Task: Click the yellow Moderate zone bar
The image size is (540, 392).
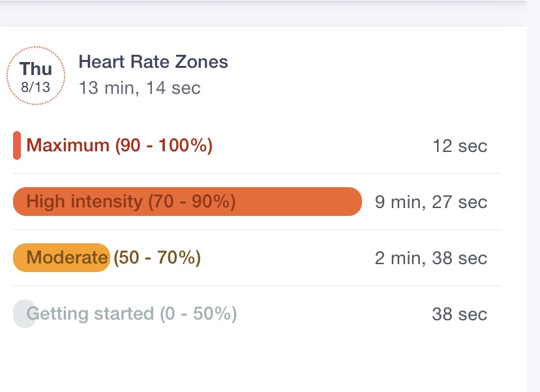Action: (61, 258)
